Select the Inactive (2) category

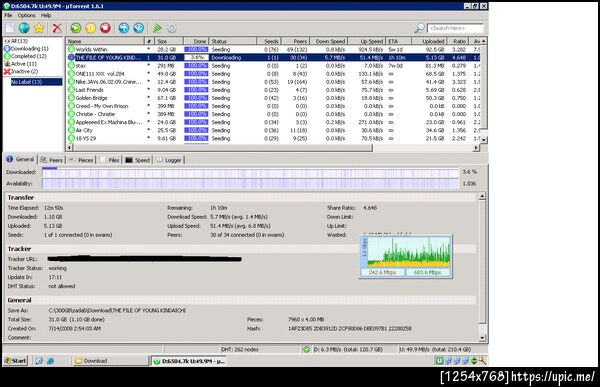[x=21, y=72]
